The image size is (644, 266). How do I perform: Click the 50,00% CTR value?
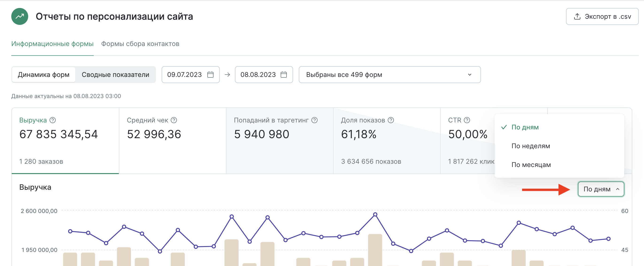tap(468, 134)
